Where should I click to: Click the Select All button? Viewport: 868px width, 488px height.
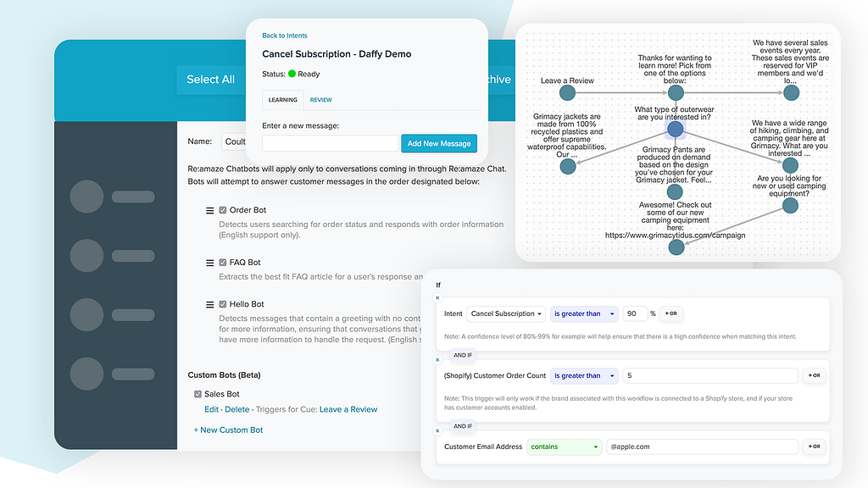click(211, 80)
